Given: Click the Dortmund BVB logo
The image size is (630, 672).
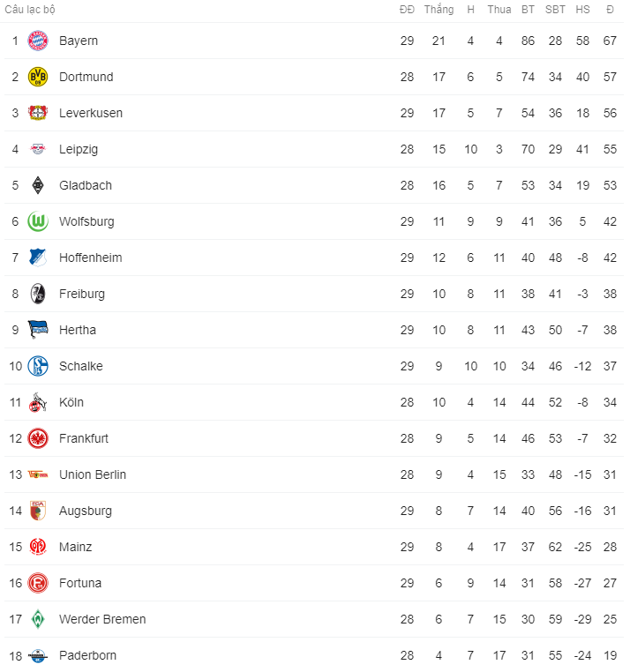Looking at the screenshot, I should pos(38,77).
